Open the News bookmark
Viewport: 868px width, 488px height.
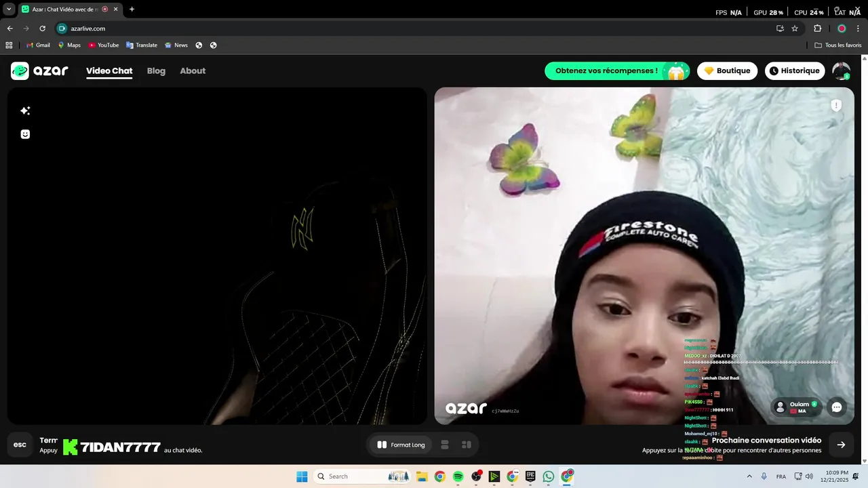coord(176,45)
